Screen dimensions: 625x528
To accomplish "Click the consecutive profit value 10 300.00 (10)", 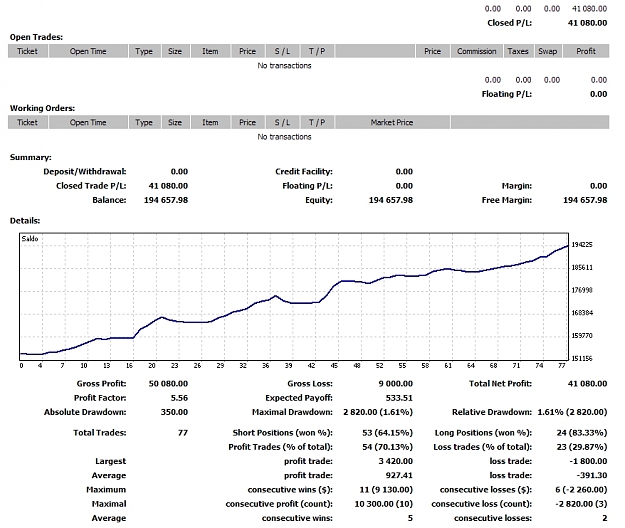I will tap(384, 504).
